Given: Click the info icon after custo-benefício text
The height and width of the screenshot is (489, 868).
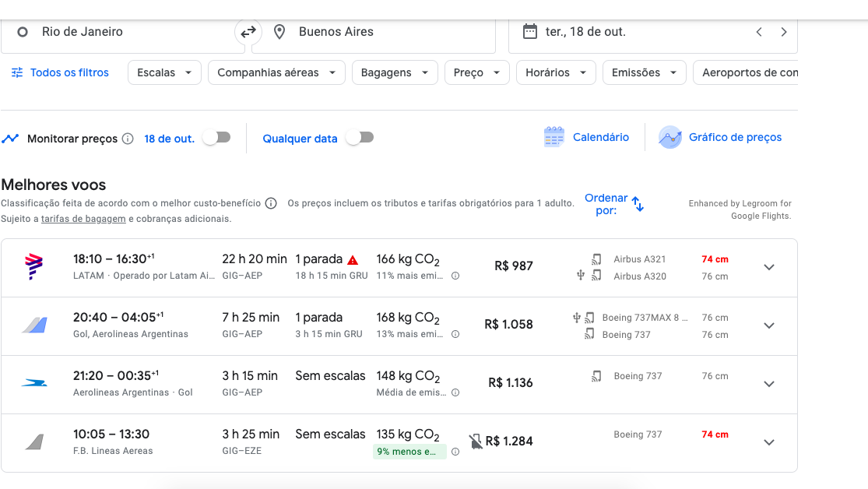Looking at the screenshot, I should click(x=271, y=203).
